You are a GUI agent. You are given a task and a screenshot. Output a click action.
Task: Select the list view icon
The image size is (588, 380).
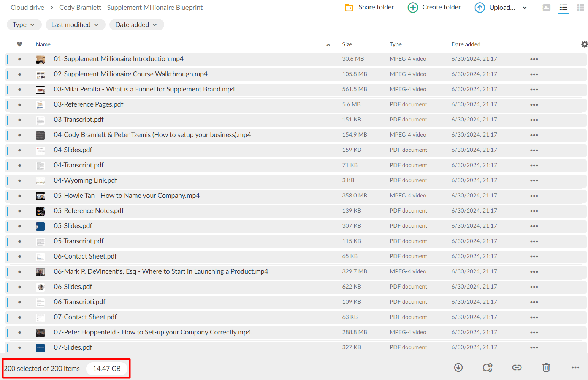[x=564, y=8]
